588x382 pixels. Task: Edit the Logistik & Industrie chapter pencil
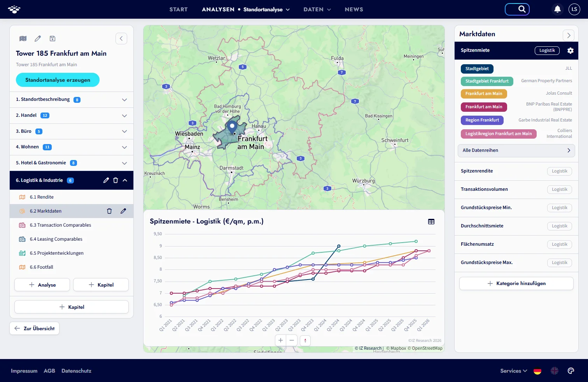tap(106, 180)
